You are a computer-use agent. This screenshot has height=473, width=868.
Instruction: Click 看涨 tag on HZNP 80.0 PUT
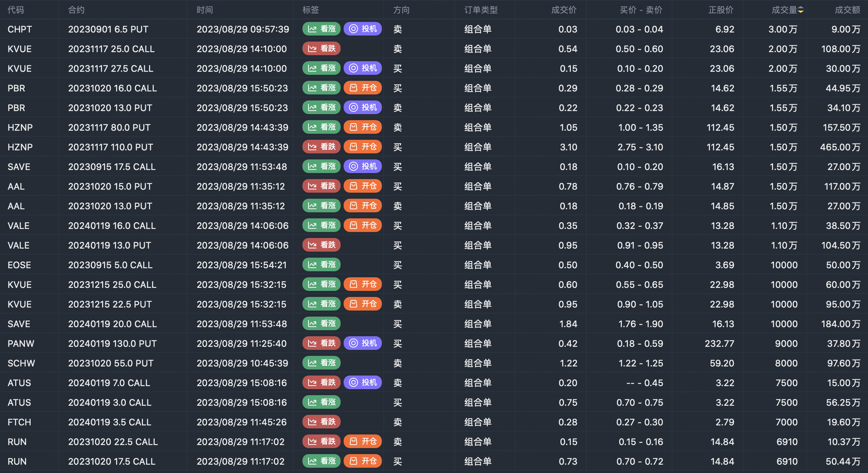point(321,127)
